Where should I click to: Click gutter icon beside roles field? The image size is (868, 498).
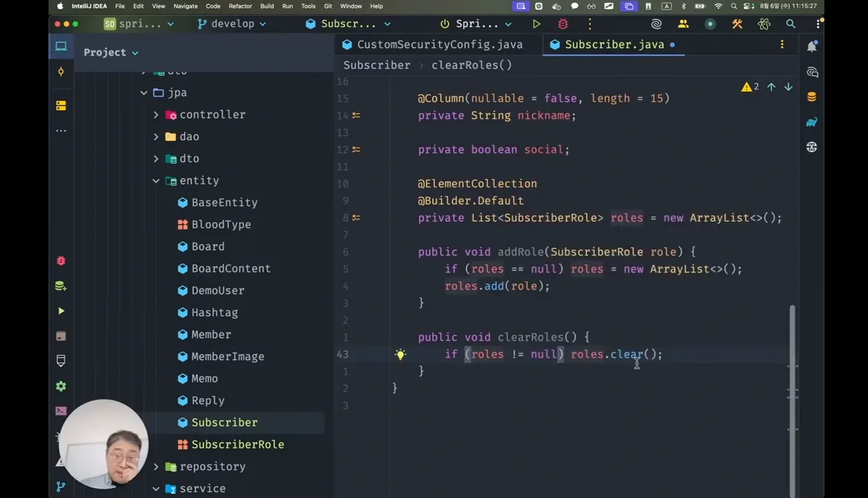(x=356, y=218)
